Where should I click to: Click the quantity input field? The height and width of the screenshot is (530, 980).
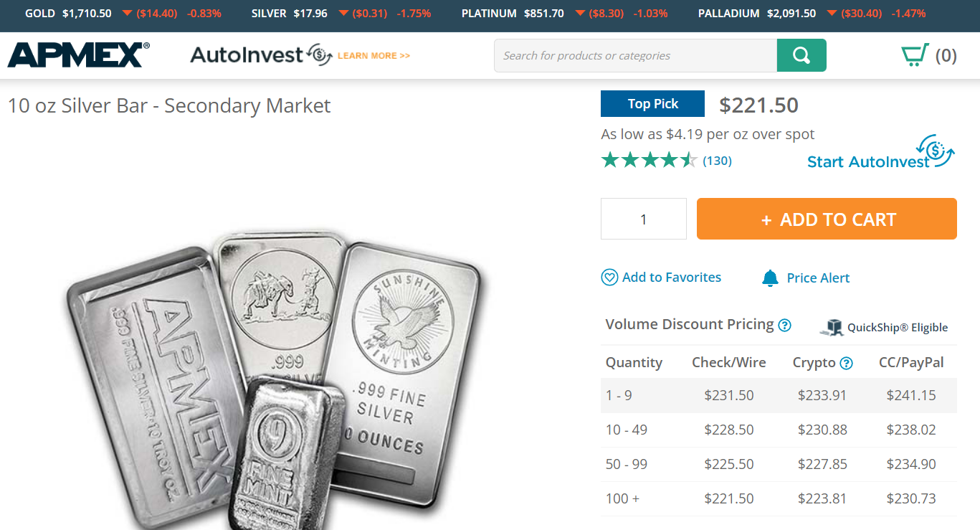[x=643, y=219]
